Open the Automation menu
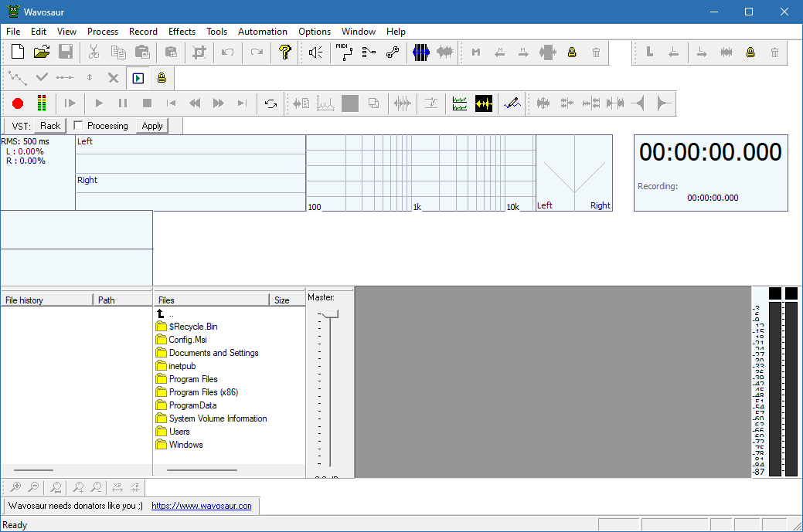The height and width of the screenshot is (532, 803). pyautogui.click(x=263, y=31)
